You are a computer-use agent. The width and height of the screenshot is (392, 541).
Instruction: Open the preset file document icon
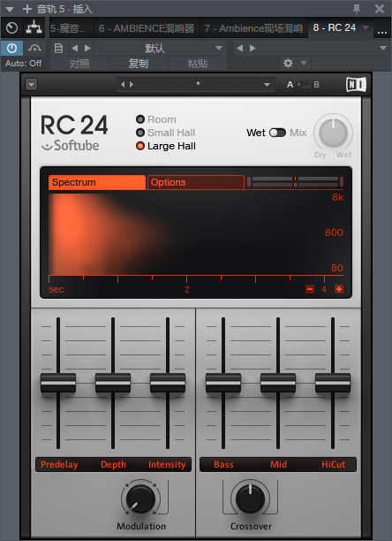58,48
